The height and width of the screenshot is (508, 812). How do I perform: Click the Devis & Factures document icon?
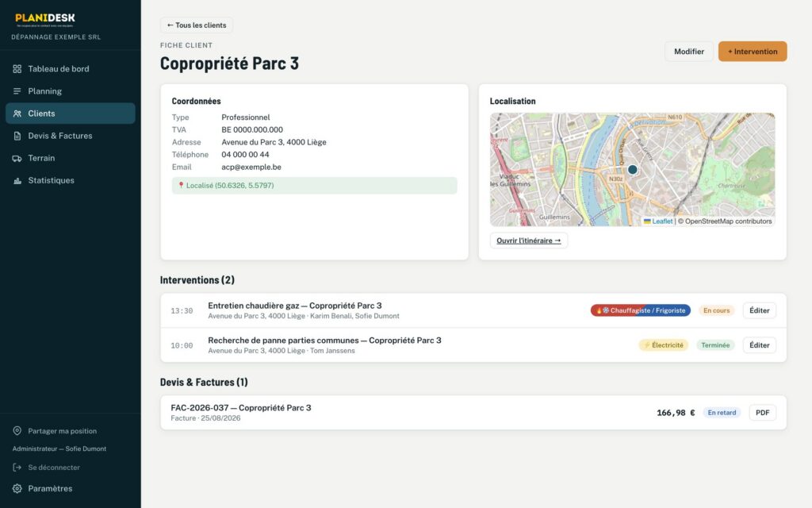click(17, 136)
